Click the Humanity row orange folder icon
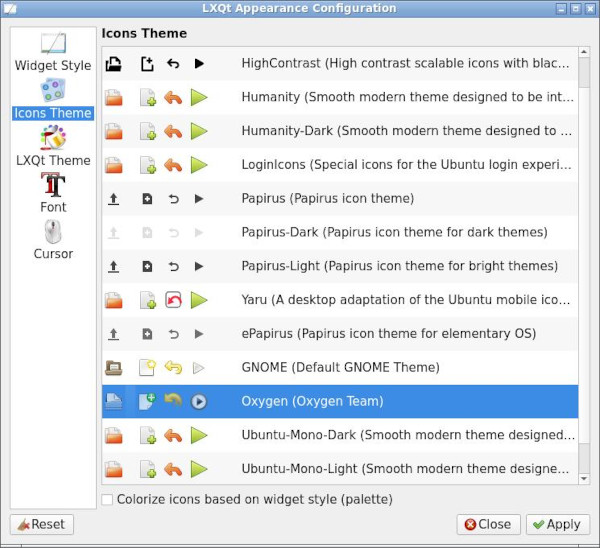Screen dimensions: 600x548 tap(114, 98)
